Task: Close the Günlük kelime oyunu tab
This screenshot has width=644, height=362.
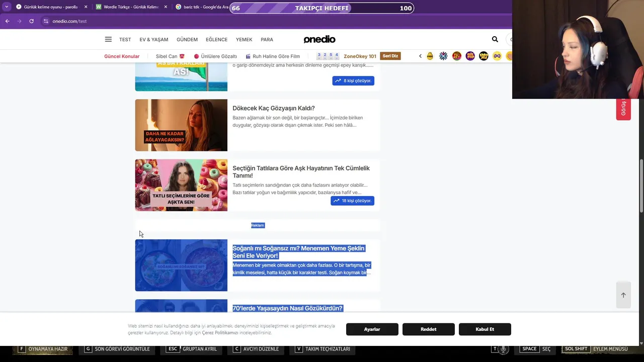Action: pos(86,7)
